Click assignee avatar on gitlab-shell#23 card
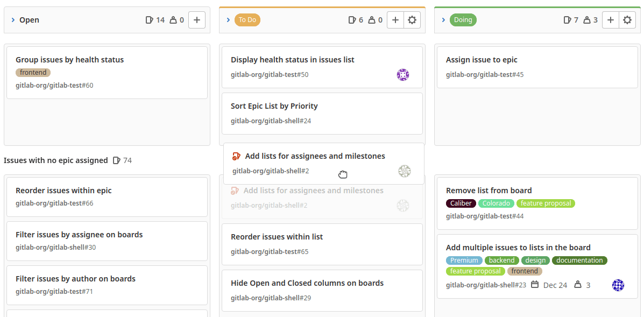The height and width of the screenshot is (317, 644). pyautogui.click(x=618, y=285)
